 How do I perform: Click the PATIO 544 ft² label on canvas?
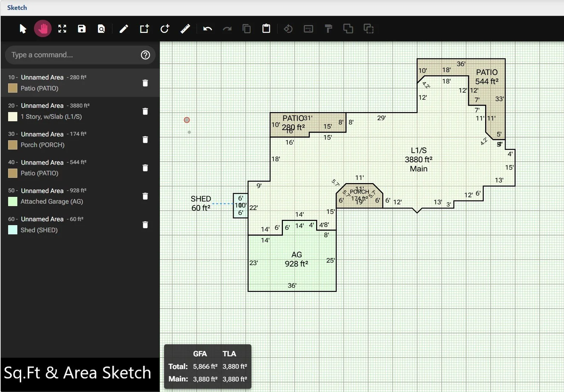(487, 77)
